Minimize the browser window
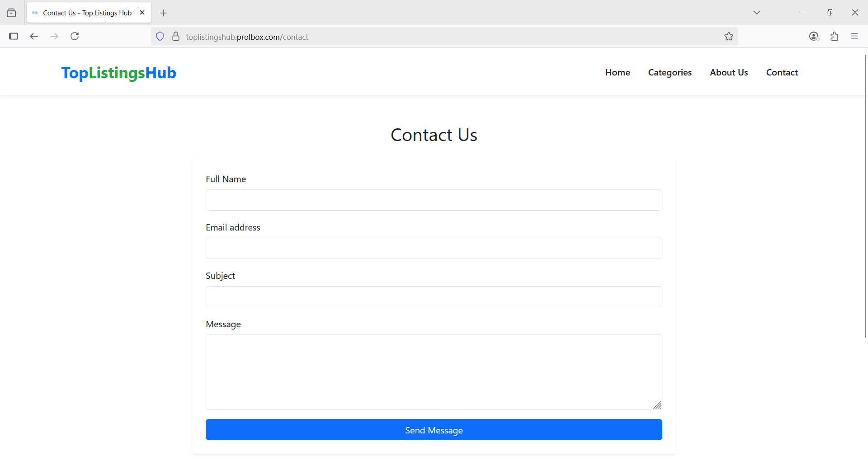Viewport: 868px width, 461px height. point(804,12)
